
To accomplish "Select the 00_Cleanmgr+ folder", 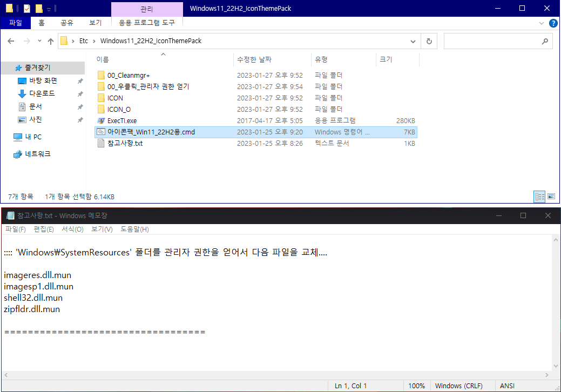I will (x=256, y=76).
